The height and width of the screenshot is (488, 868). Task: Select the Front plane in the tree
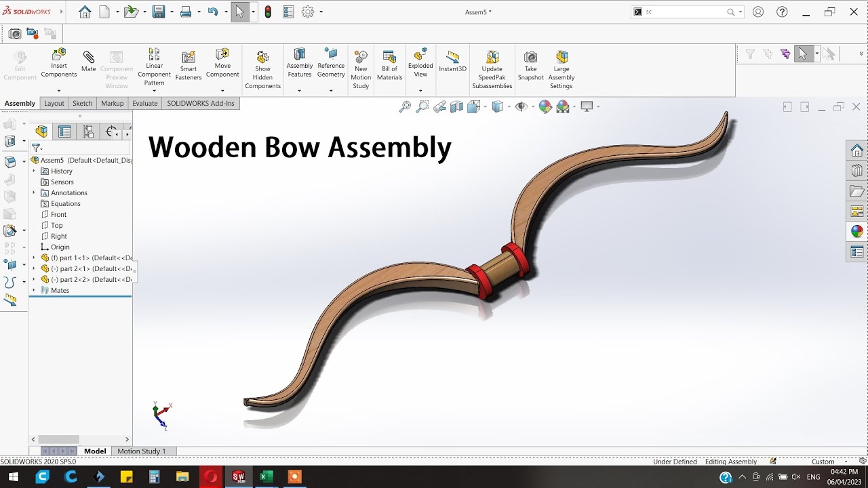tap(59, 214)
